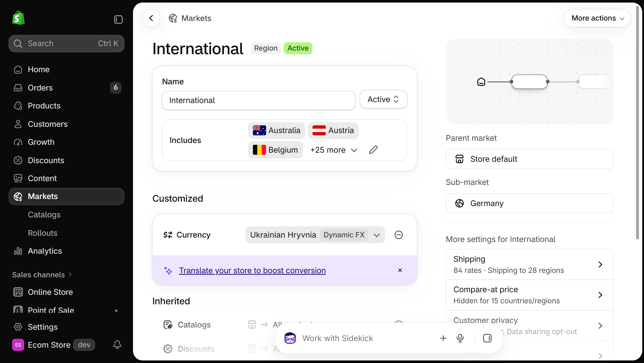Open the Active status selector

pyautogui.click(x=383, y=99)
